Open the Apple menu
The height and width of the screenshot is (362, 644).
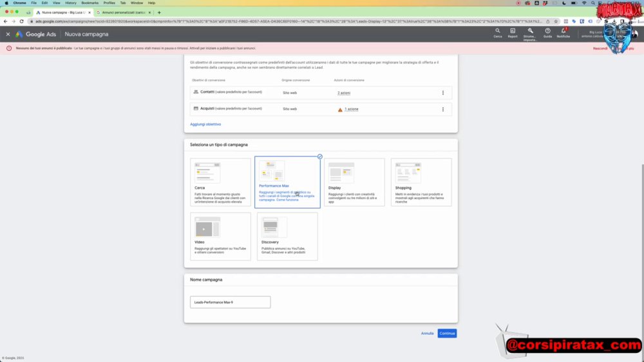click(6, 3)
